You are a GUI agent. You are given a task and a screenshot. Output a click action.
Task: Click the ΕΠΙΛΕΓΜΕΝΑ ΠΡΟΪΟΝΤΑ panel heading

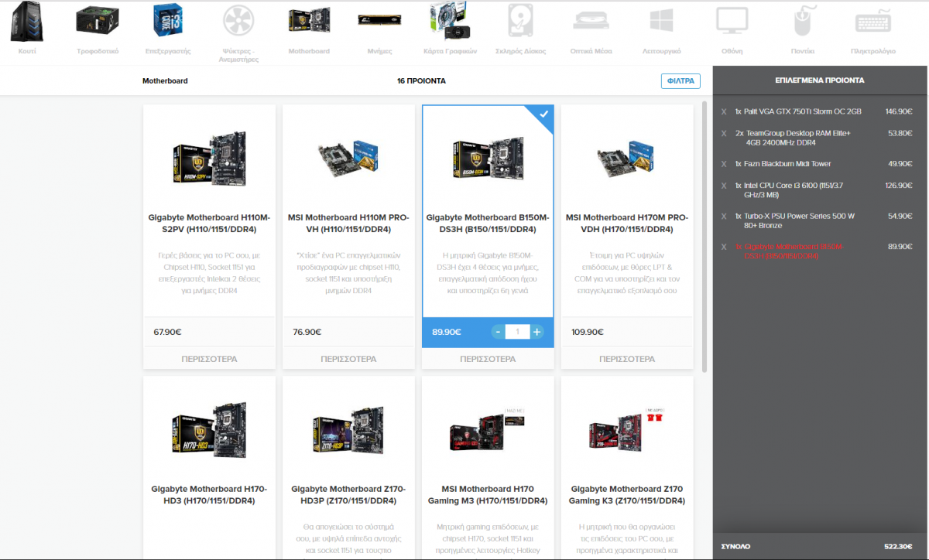(x=820, y=80)
